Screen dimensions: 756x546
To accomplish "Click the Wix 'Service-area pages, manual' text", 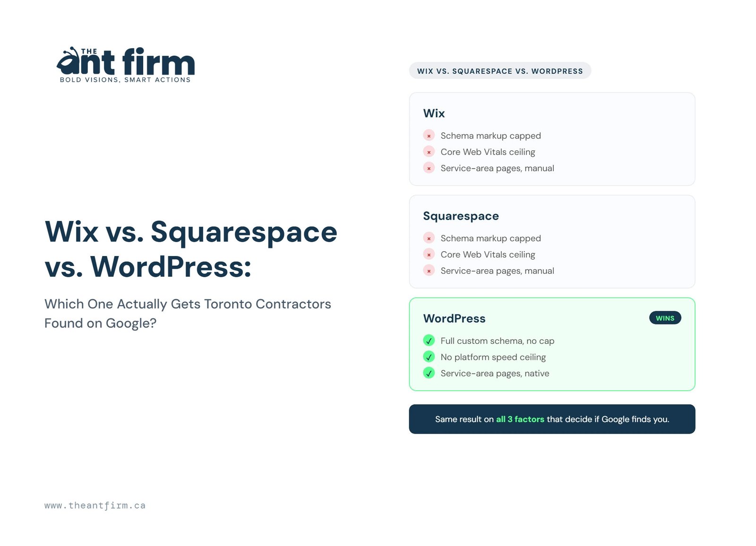I will pyautogui.click(x=497, y=168).
